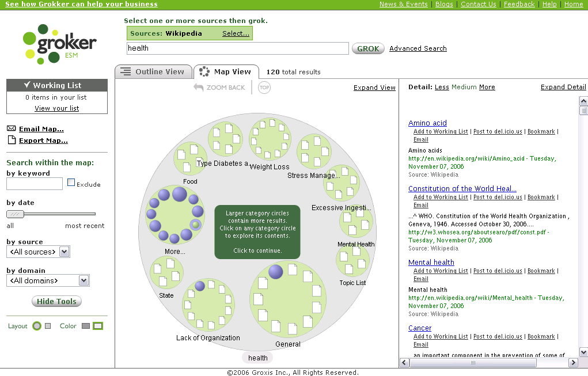
Task: Open Feedback in top menu
Action: point(519,4)
